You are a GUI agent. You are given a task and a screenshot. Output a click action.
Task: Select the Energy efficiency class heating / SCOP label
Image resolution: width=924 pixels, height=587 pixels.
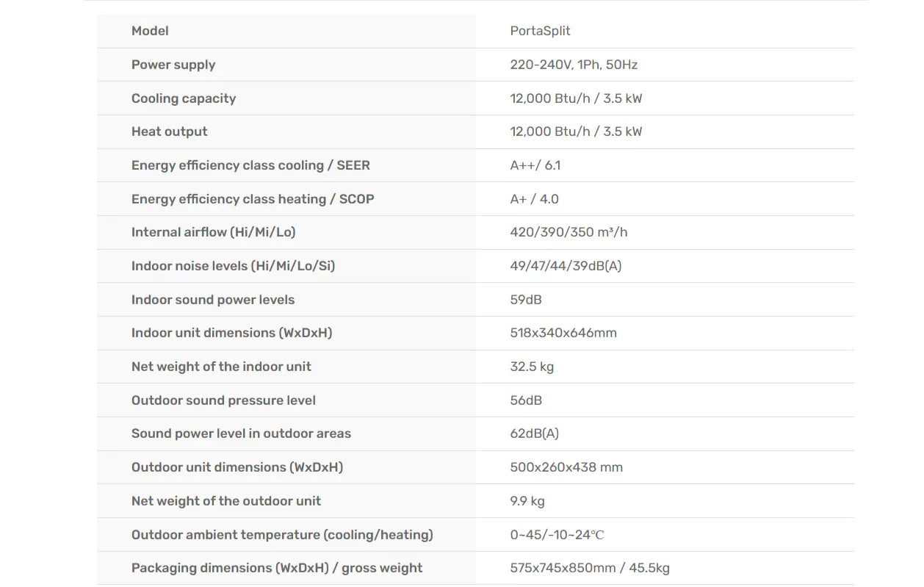point(253,199)
